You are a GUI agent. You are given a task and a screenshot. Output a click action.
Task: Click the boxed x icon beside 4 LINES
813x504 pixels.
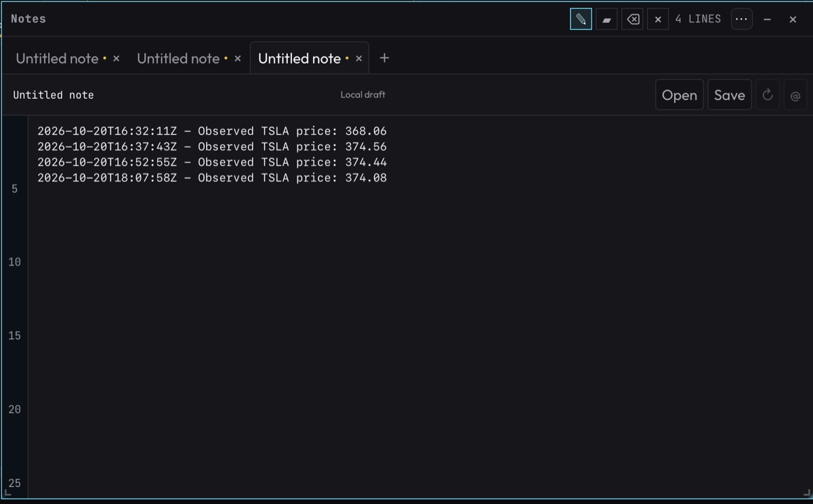[x=658, y=19]
